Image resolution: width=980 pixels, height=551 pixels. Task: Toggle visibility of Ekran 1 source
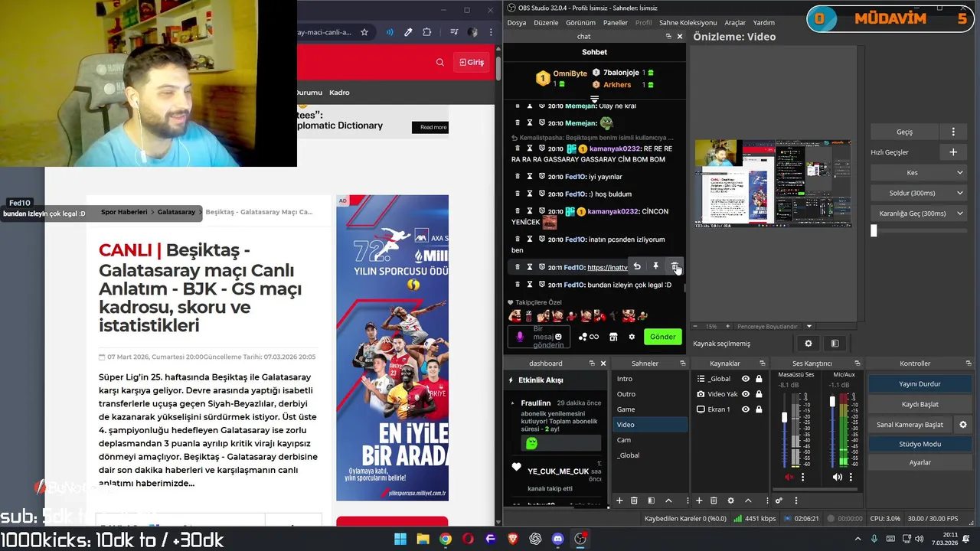pyautogui.click(x=745, y=409)
